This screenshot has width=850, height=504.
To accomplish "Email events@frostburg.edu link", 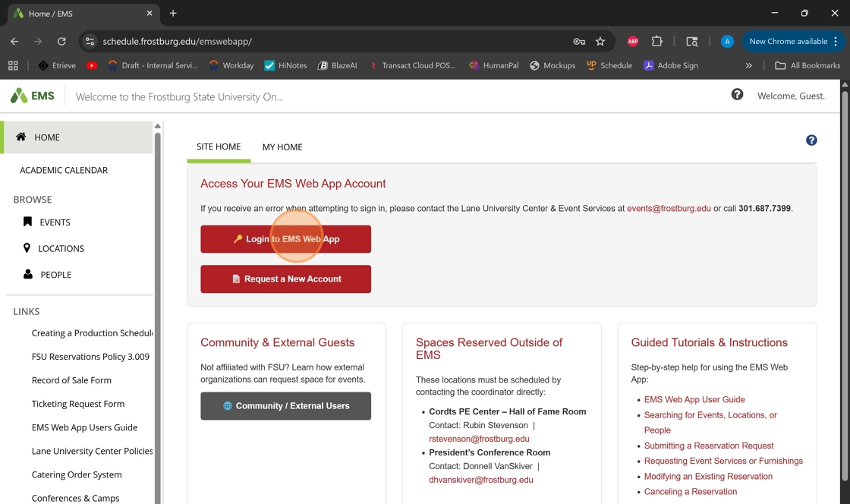I will pyautogui.click(x=669, y=208).
